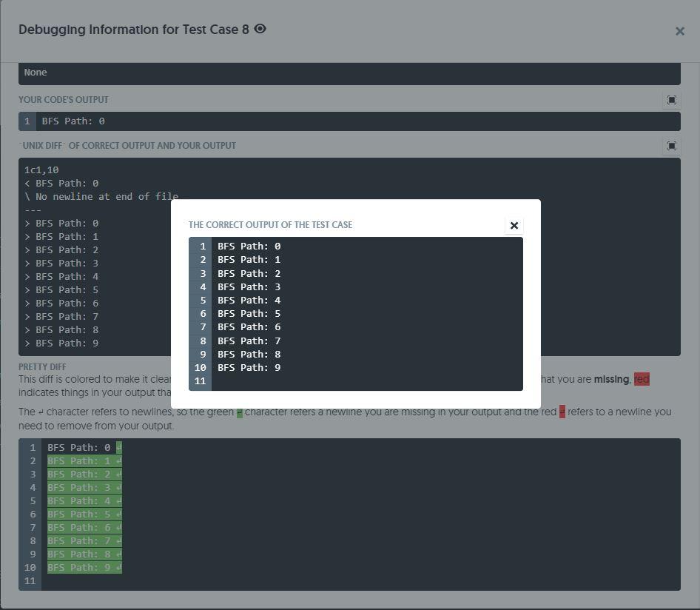Select 'BFS Path: 0' in Your Code's Output
The image size is (700, 610).
click(73, 121)
